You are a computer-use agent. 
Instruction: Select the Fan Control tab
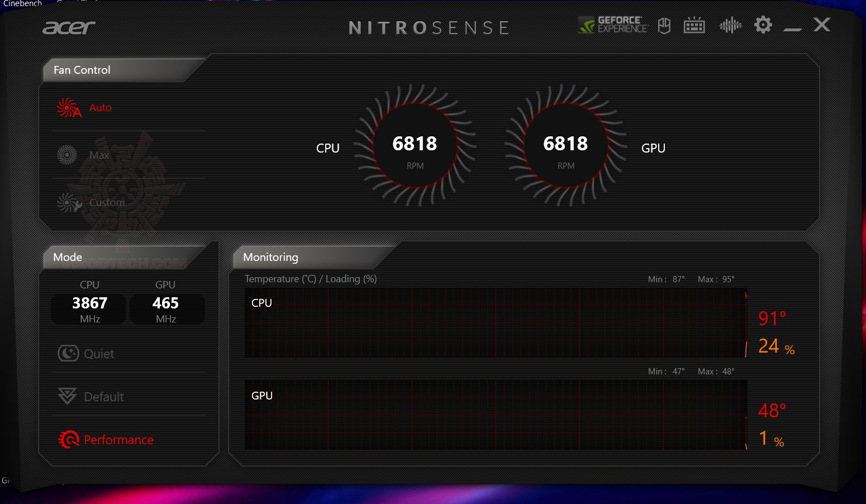pyautogui.click(x=81, y=70)
